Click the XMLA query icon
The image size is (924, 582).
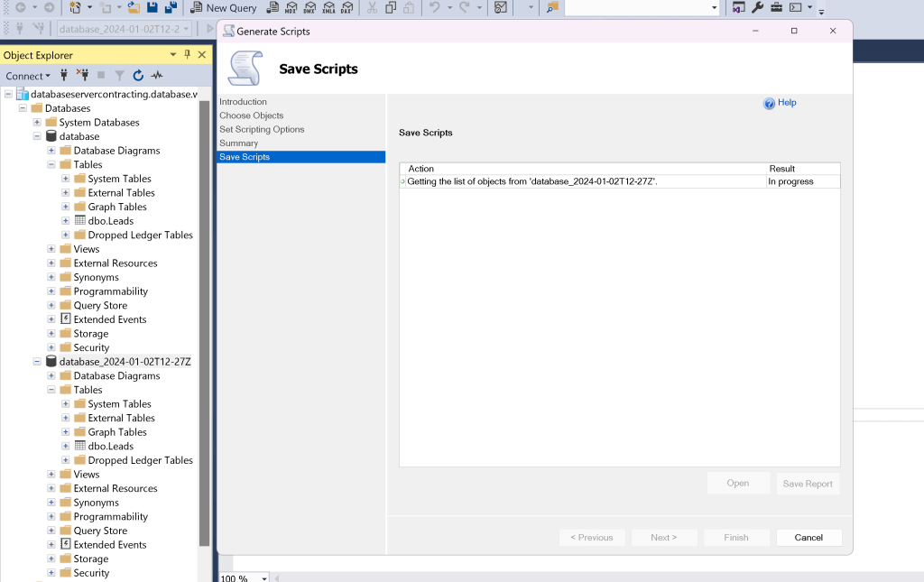(328, 7)
